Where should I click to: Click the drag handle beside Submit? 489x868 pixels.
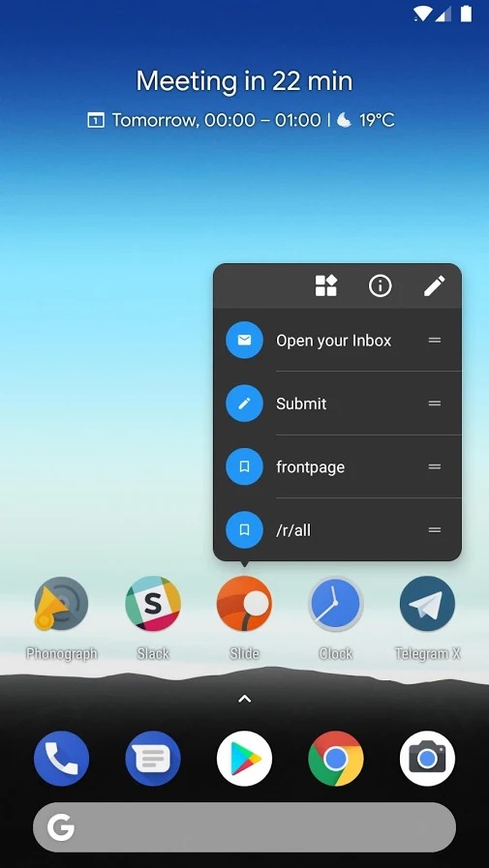tap(435, 404)
